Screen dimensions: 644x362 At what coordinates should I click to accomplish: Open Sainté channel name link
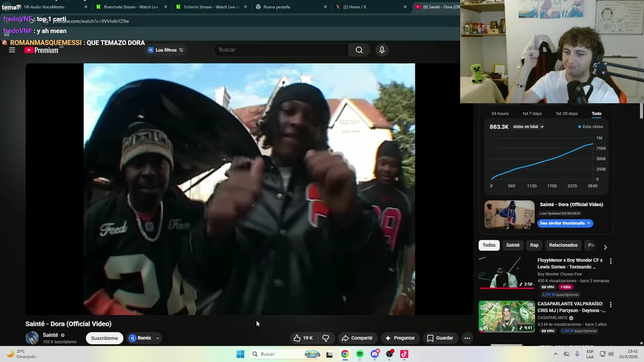point(50,335)
